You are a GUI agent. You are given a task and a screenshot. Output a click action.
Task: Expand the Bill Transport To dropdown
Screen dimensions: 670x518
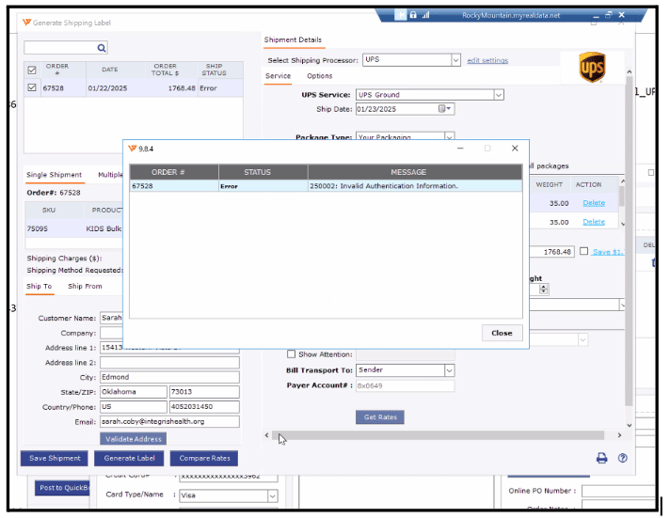(x=448, y=370)
